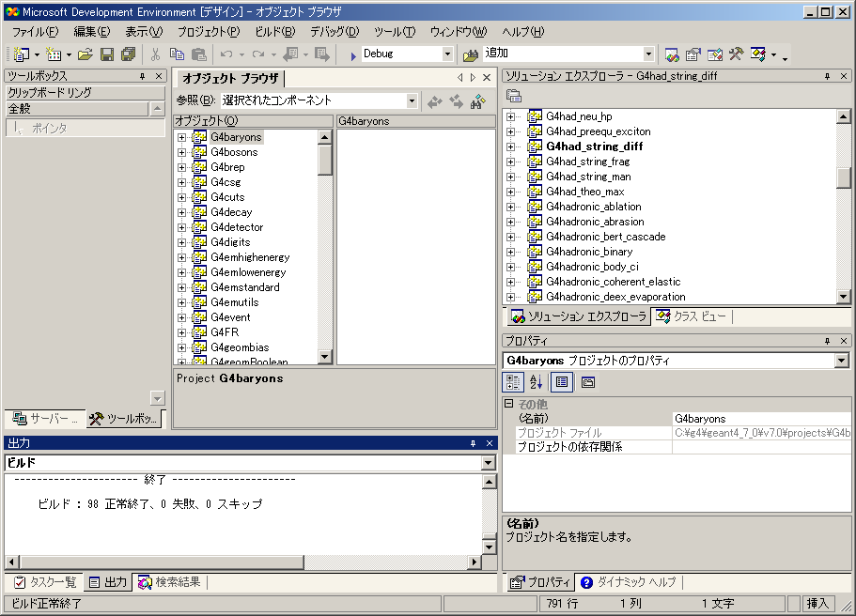Click the 全般 toolbox section header
The width and height of the screenshot is (856, 616).
[76, 109]
